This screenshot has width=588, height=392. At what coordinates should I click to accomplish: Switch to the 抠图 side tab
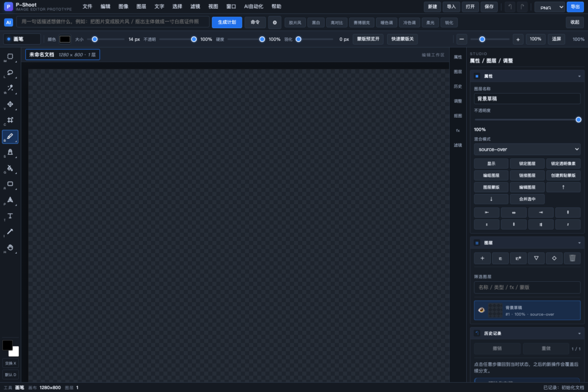click(458, 116)
